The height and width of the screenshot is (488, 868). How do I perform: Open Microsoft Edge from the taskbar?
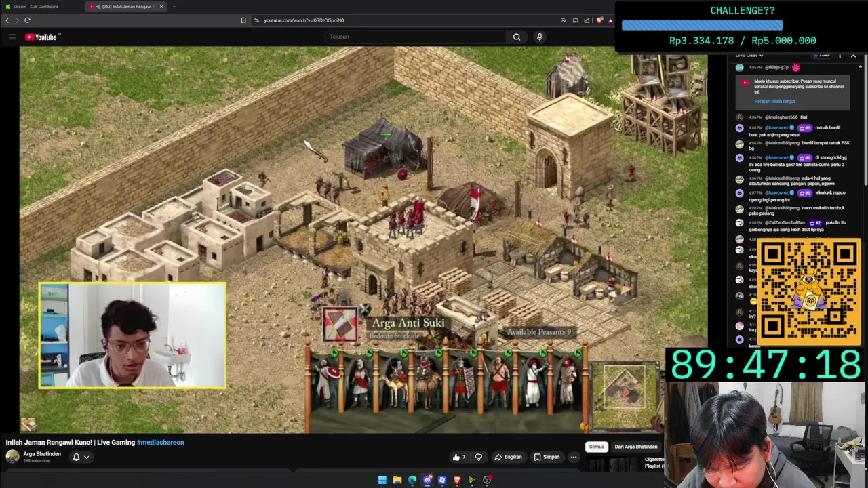(x=412, y=480)
